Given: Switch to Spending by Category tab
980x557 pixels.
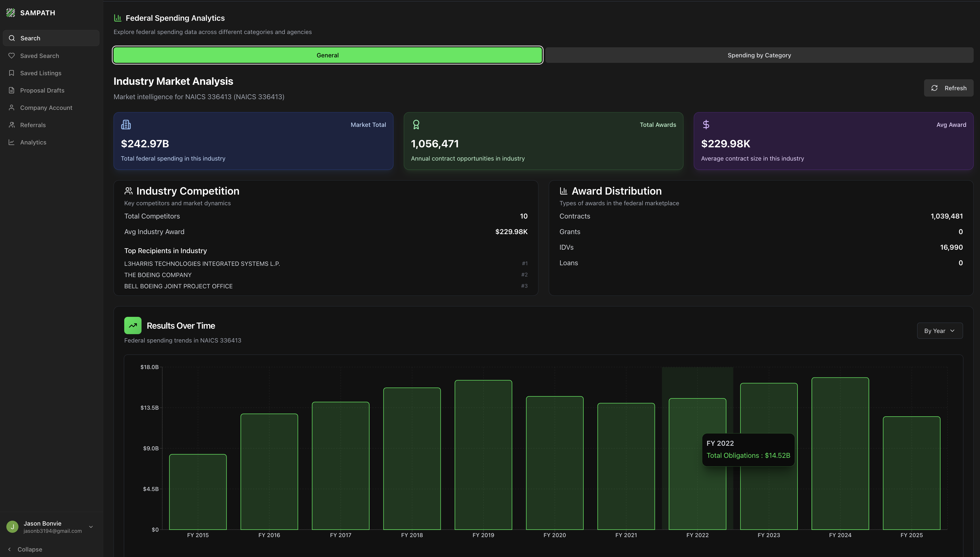Looking at the screenshot, I should pyautogui.click(x=759, y=55).
